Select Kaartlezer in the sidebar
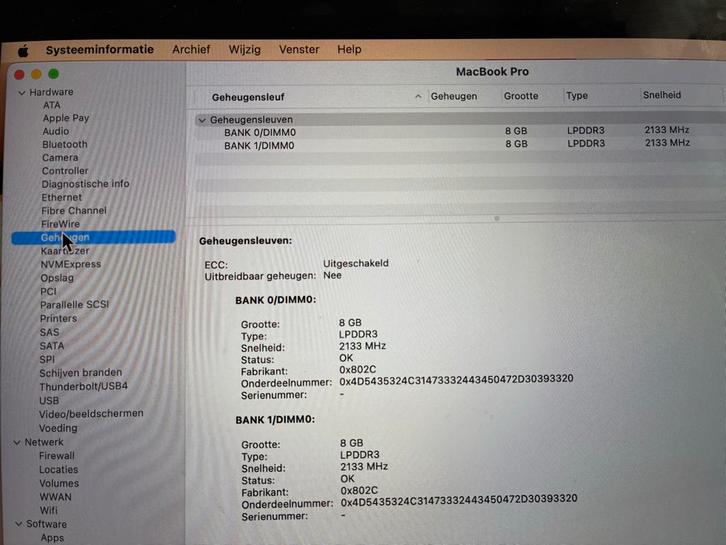Image resolution: width=726 pixels, height=545 pixels. [x=65, y=251]
